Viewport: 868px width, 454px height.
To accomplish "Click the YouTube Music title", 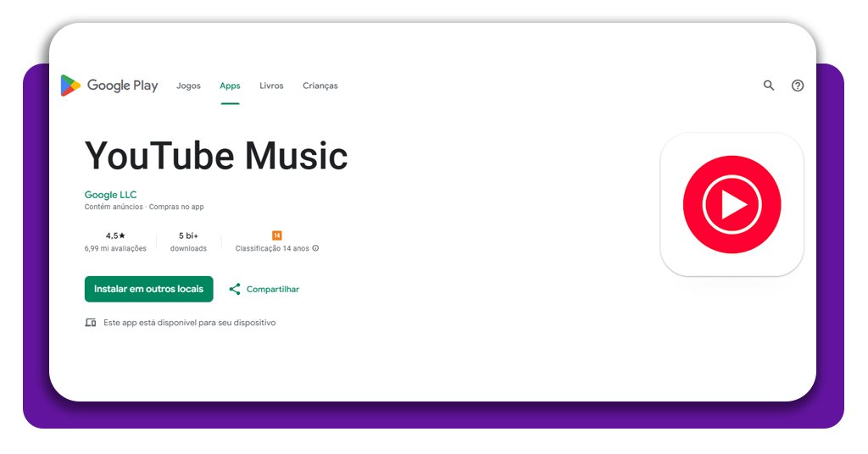I will tap(216, 156).
